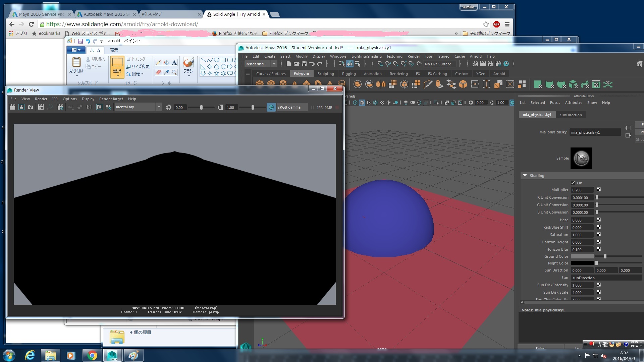Click Keep Image icon in Render View
This screenshot has height=362, width=644.
coord(99,107)
